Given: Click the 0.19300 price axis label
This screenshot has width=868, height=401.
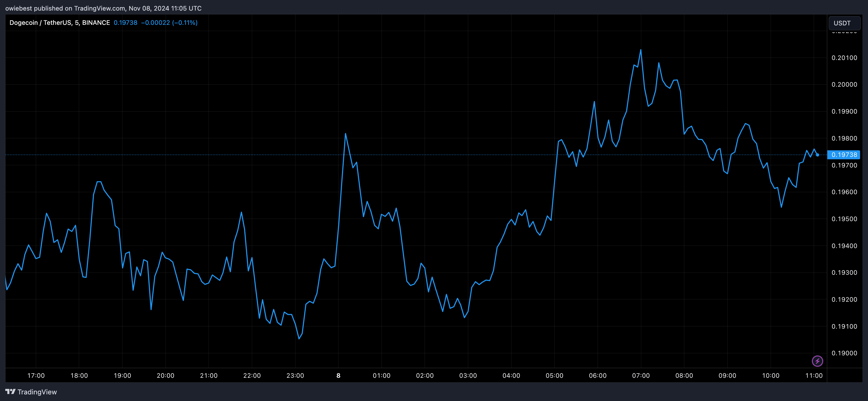Looking at the screenshot, I should click(844, 272).
